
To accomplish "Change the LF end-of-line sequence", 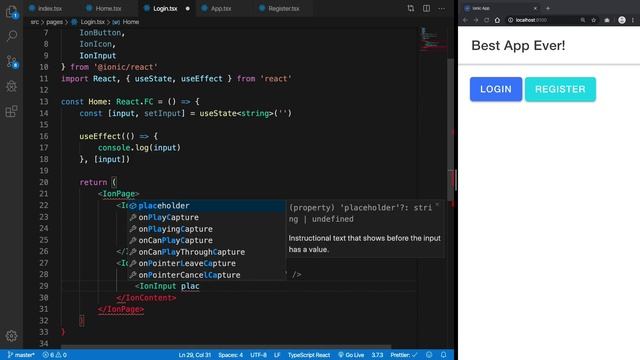I will pyautogui.click(x=277, y=355).
